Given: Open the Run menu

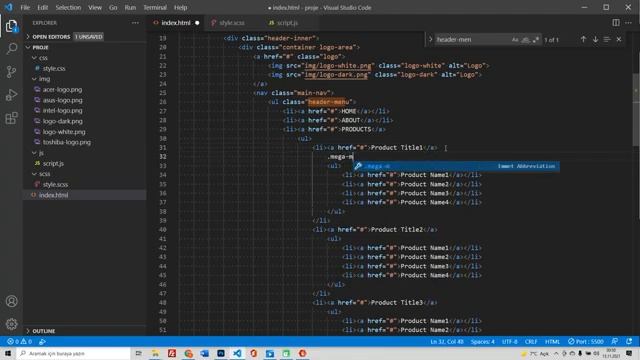Looking at the screenshot, I should click(130, 7).
